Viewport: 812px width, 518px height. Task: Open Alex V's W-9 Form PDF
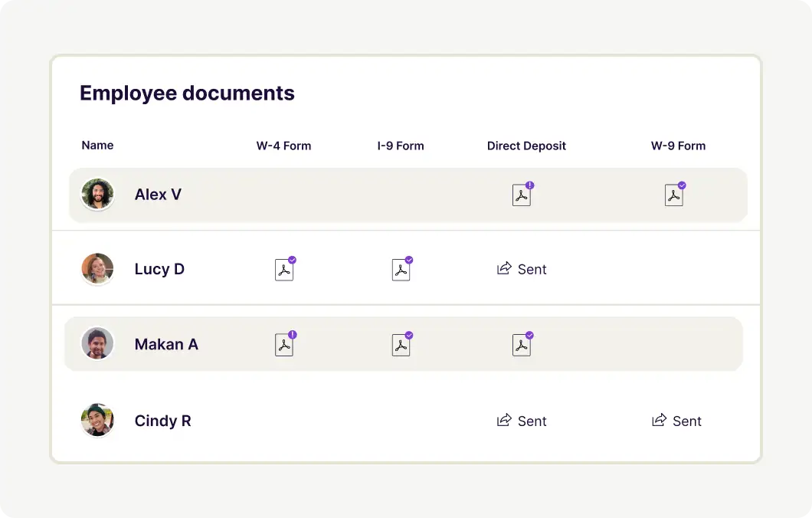pos(675,195)
